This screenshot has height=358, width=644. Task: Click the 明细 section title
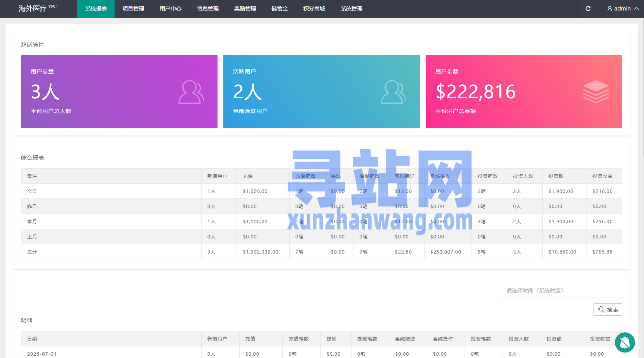pos(26,320)
